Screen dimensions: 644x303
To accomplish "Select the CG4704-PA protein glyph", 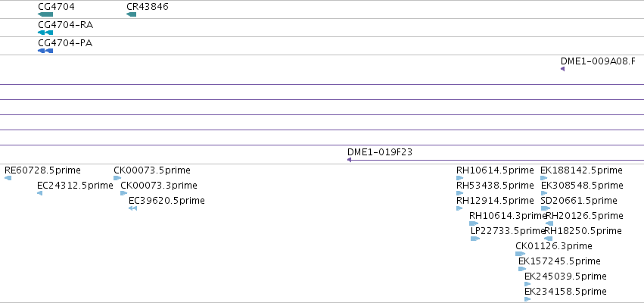I will point(45,51).
